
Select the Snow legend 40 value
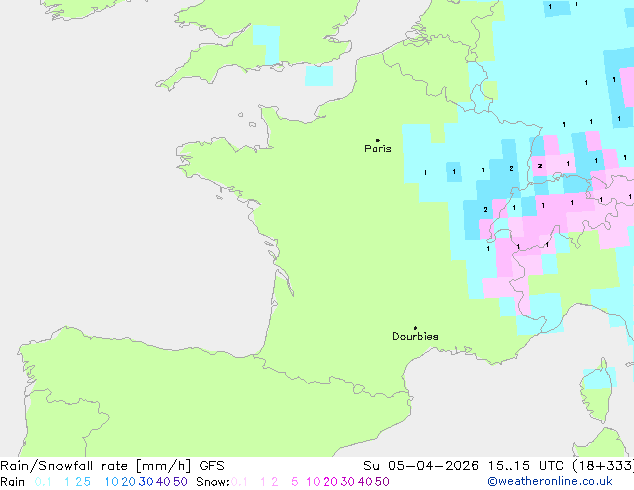coord(365,482)
